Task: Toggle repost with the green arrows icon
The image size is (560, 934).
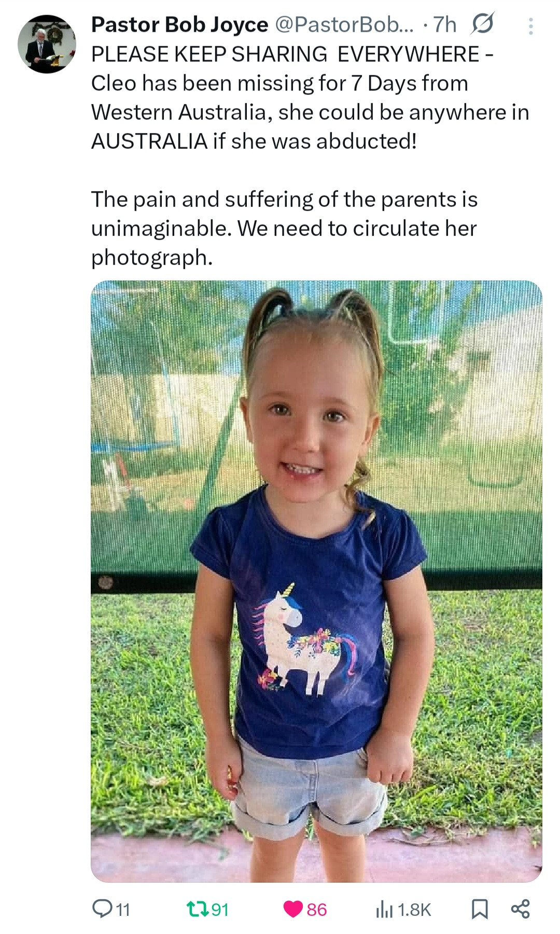Action: tap(198, 909)
